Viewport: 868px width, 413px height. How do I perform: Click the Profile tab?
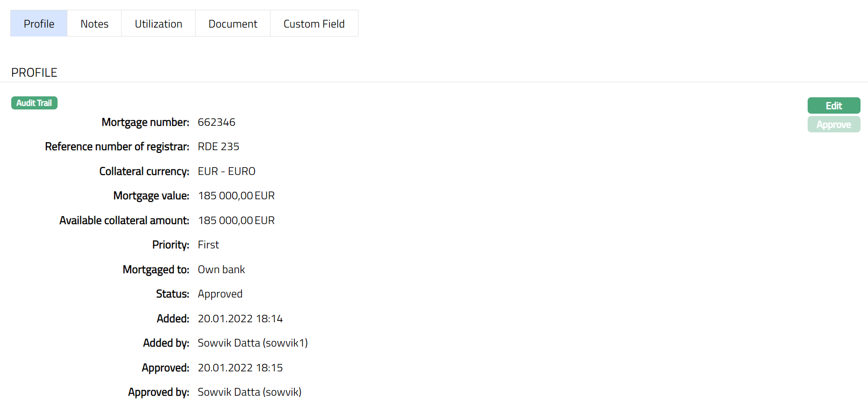click(x=39, y=24)
